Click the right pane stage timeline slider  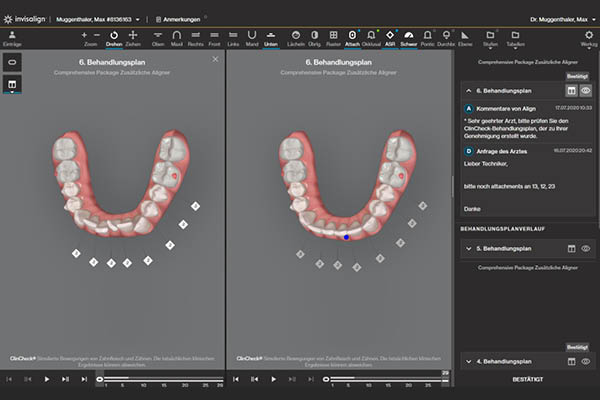(x=386, y=379)
